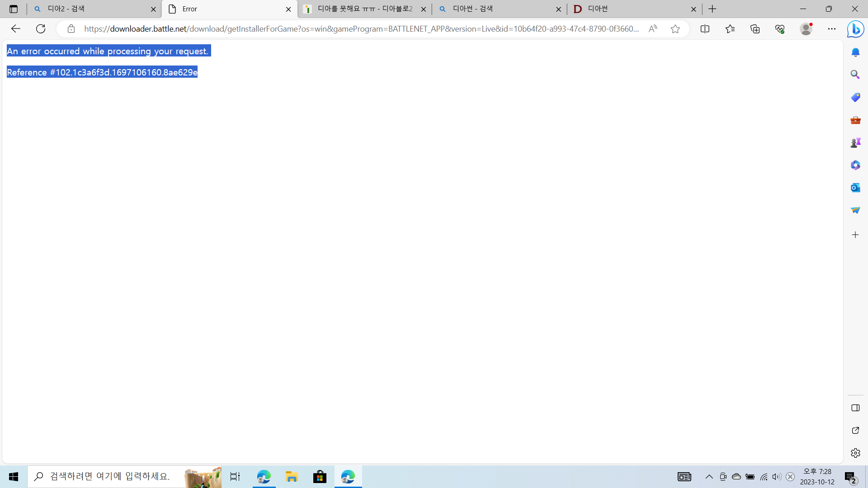This screenshot has height=488, width=868.
Task: Toggle the split screen icon
Action: pos(705,29)
